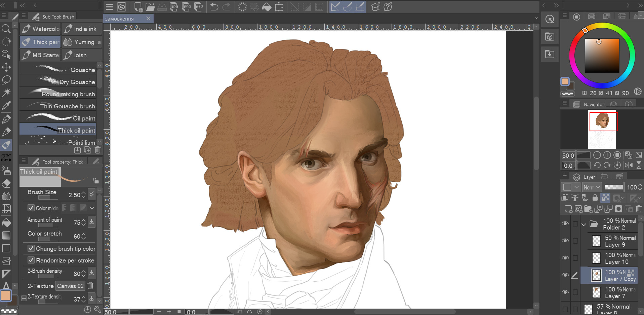Open the Material panel icon
Viewport: 644px width, 315px height.
pyautogui.click(x=550, y=37)
